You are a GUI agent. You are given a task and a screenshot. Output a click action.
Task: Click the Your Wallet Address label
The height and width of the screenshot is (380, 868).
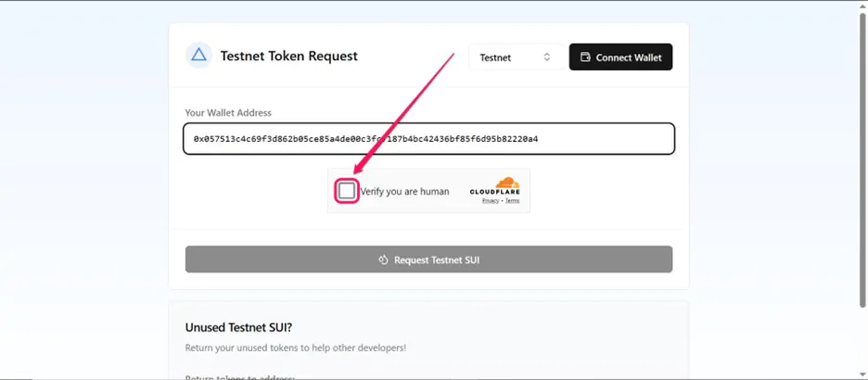coord(228,113)
